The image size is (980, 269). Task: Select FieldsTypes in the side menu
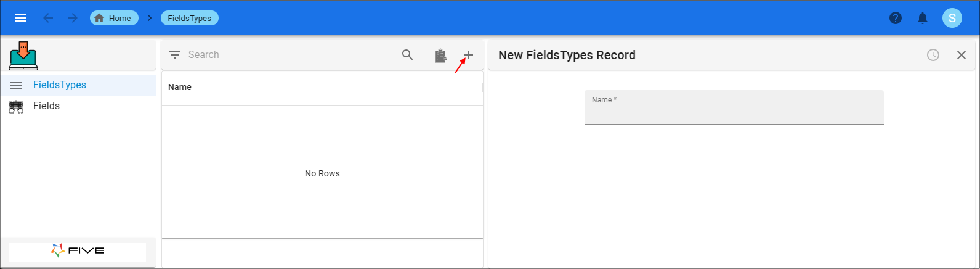(x=60, y=85)
